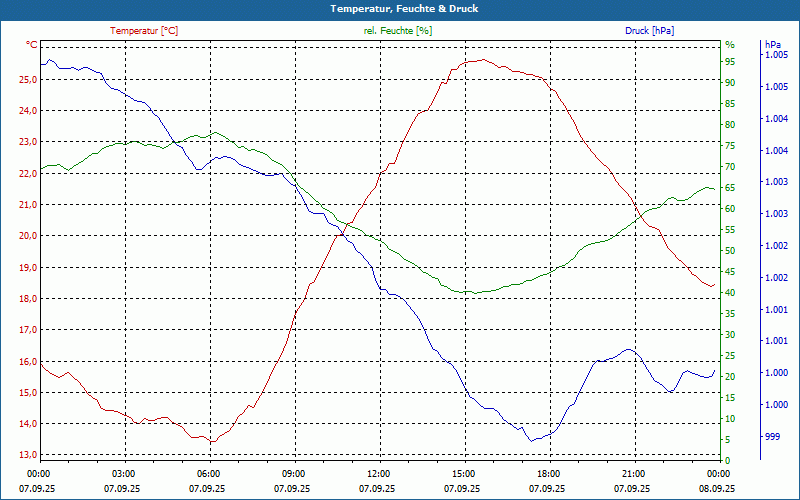
Task: Click the 95 humidity axis value
Action: 730,62
